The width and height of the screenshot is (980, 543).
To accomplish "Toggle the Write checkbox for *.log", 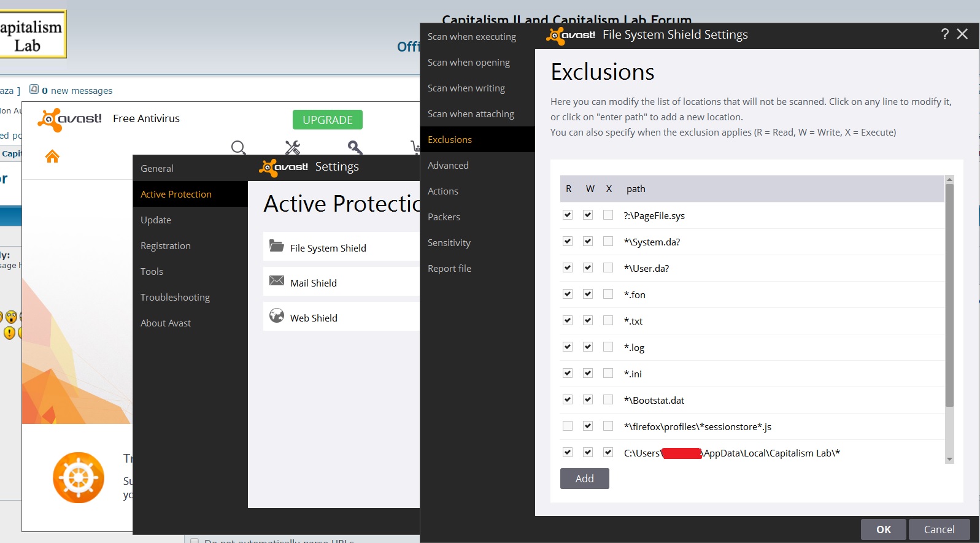I will tap(588, 347).
